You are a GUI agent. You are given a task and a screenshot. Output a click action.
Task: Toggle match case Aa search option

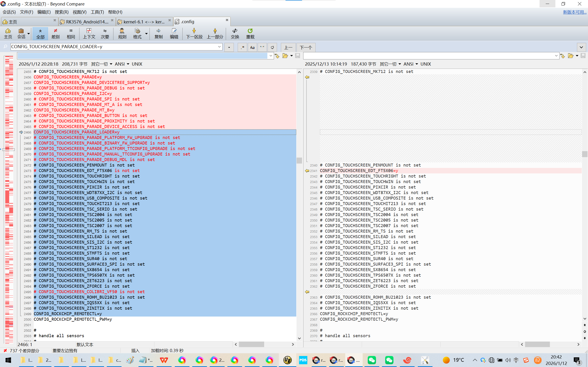click(252, 47)
